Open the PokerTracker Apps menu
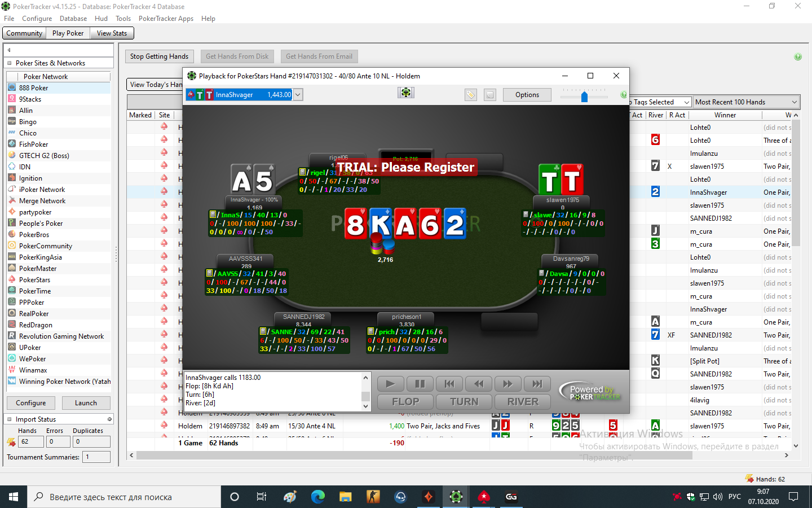The image size is (812, 508). (166, 19)
